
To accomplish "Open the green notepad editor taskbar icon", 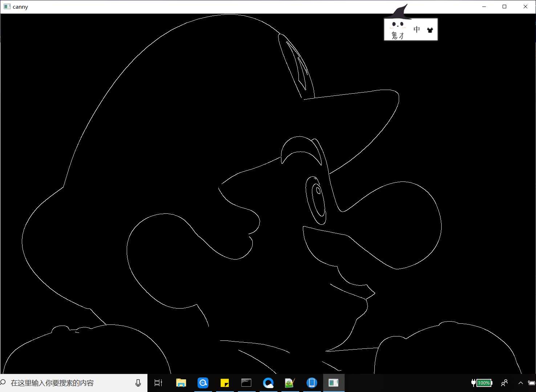I will click(290, 383).
